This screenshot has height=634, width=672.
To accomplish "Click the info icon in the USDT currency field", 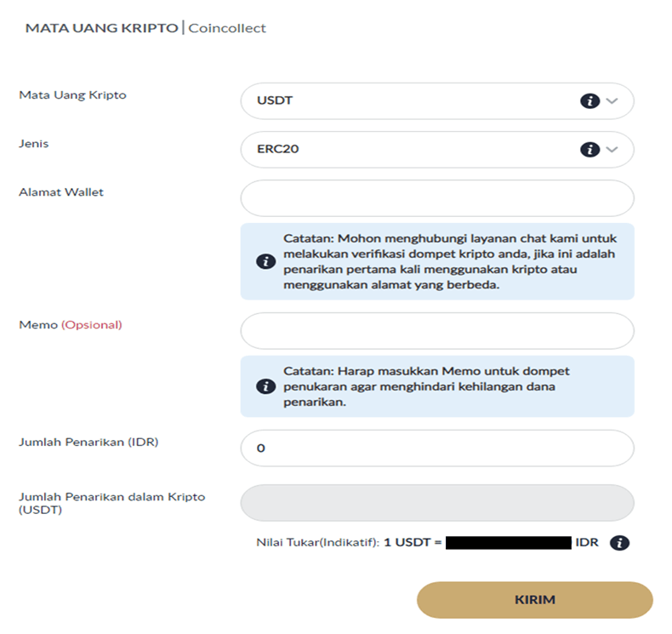I will pyautogui.click(x=589, y=100).
